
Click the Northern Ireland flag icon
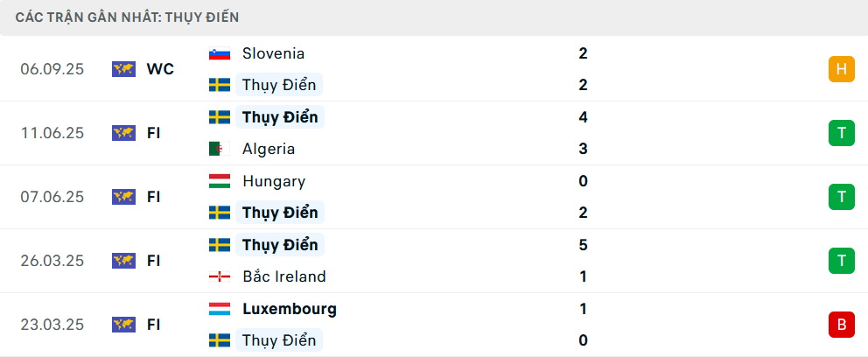point(219,276)
